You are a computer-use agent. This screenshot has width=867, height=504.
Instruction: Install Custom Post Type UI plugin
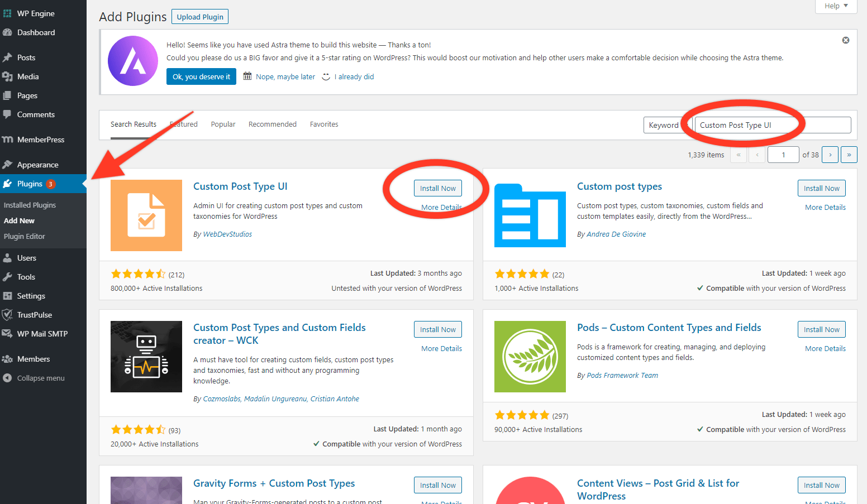(438, 188)
